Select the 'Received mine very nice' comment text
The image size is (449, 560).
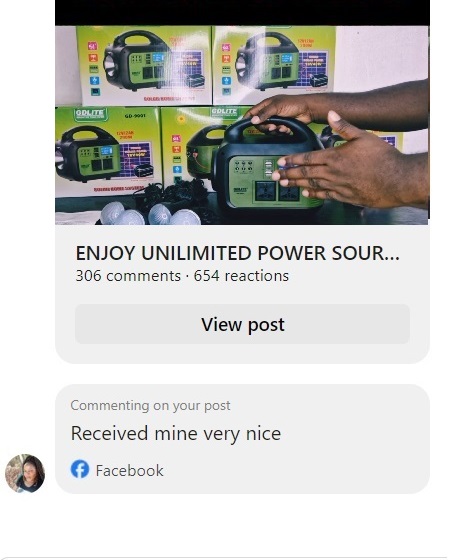[x=176, y=434]
